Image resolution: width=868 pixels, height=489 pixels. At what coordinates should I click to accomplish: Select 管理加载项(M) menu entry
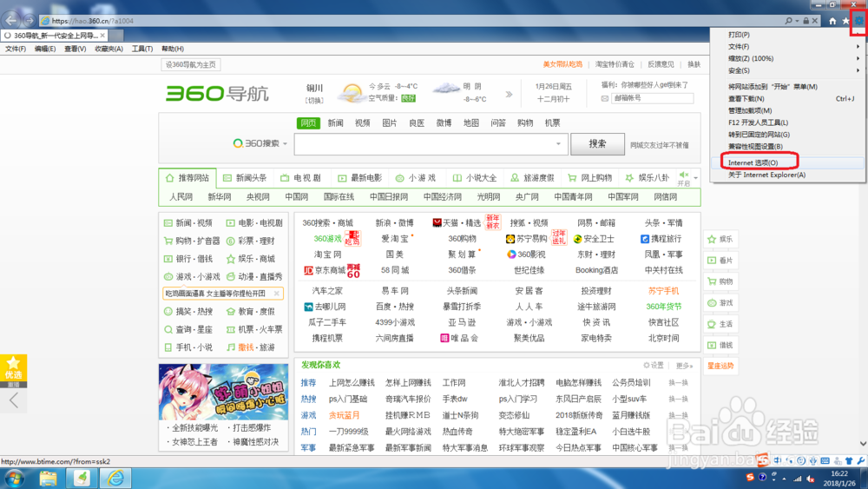tap(788, 111)
